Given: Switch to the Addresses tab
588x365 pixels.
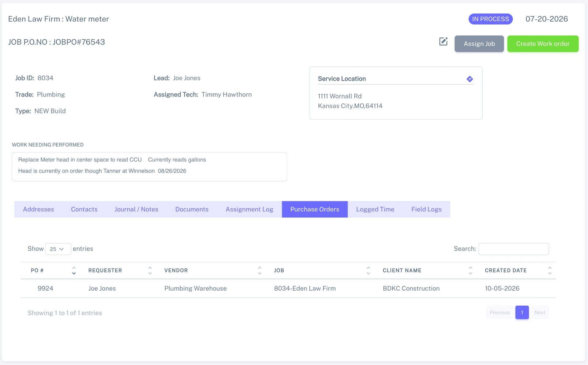Looking at the screenshot, I should pos(38,209).
